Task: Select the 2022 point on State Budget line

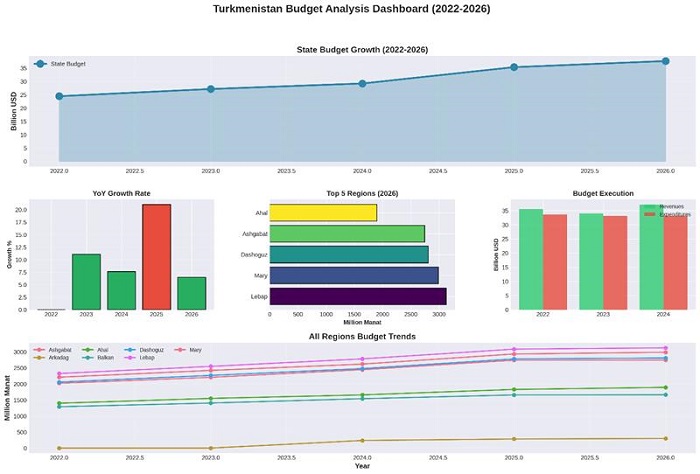Action: click(x=59, y=96)
